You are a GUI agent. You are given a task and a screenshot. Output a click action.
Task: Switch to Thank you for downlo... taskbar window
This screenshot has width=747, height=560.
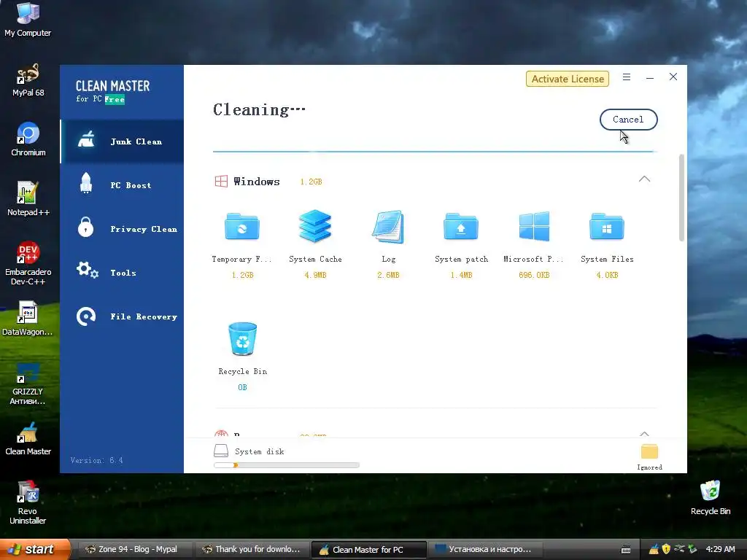(x=252, y=550)
